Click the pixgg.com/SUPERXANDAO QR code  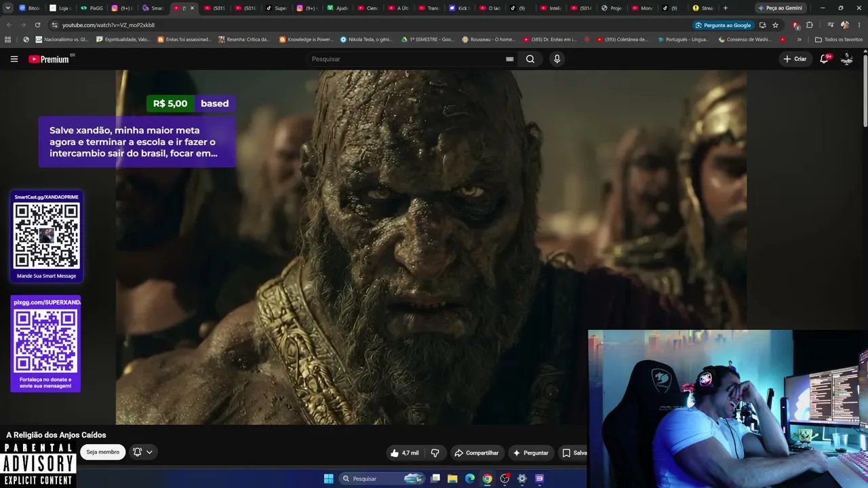45,342
